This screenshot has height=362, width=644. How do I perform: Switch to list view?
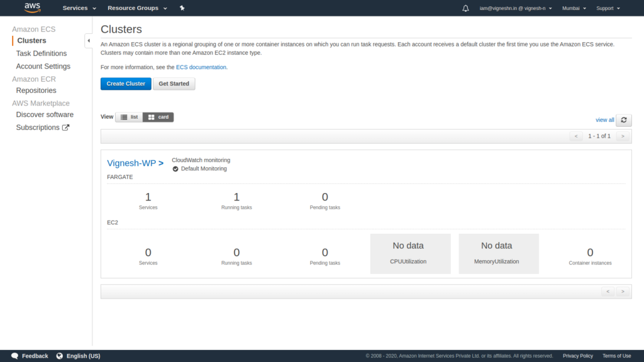pos(130,117)
